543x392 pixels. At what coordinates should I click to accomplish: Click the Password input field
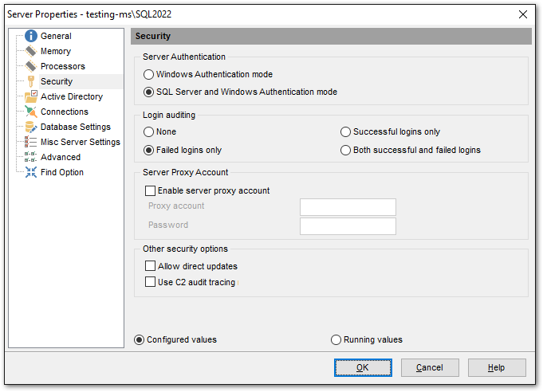pyautogui.click(x=348, y=226)
